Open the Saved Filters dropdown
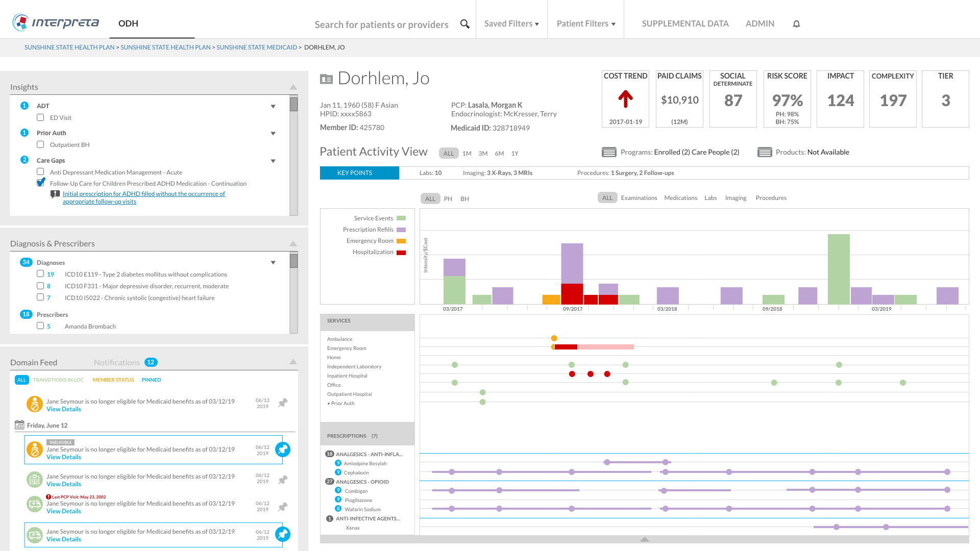 (511, 23)
